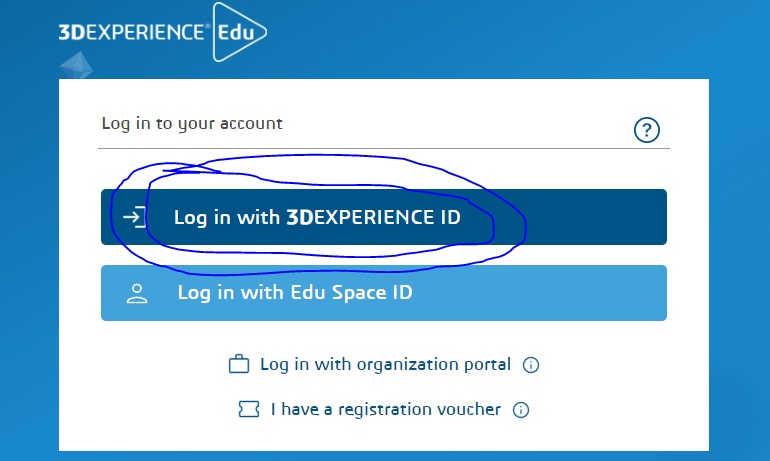Screen dimensions: 770x461
Task: Open the Log in with organization portal link
Action: coord(385,365)
